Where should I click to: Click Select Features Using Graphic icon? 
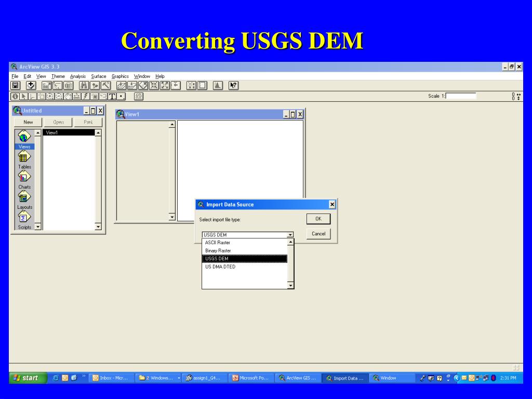(191, 86)
